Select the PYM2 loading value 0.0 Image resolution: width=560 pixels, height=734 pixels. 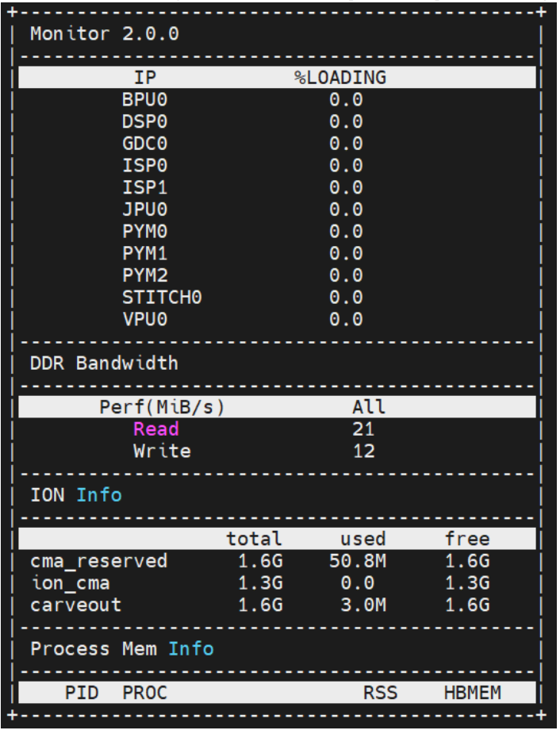click(346, 275)
